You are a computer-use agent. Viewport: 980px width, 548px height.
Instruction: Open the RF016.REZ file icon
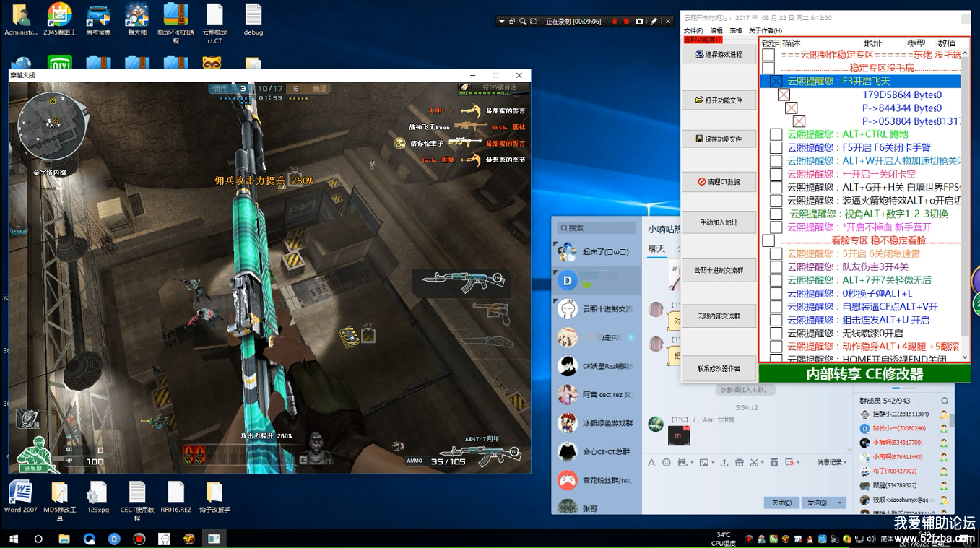click(x=175, y=497)
